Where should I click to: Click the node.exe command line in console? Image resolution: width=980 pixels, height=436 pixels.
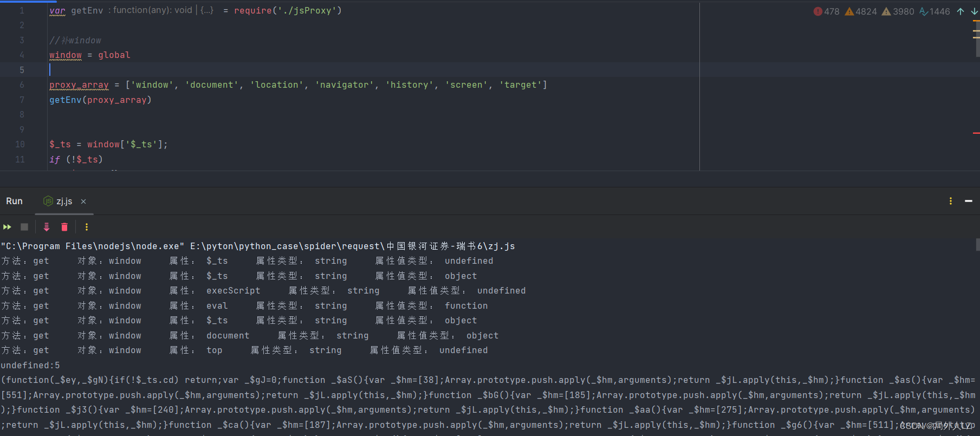(x=258, y=246)
